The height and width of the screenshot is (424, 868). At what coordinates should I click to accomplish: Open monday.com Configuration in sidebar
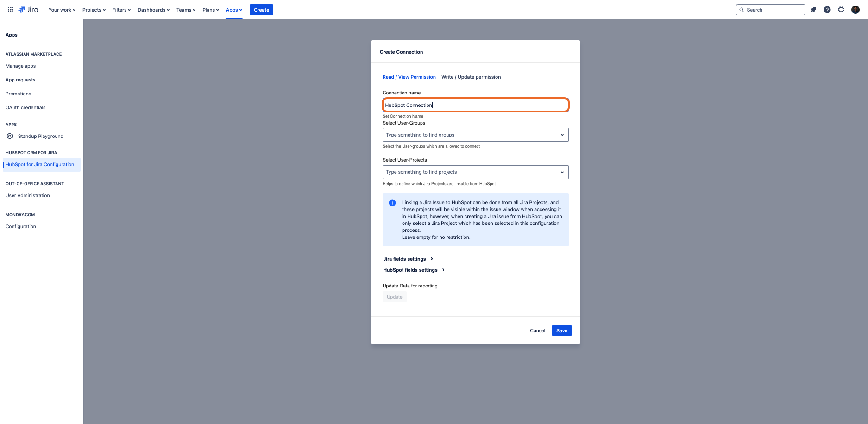pos(21,226)
